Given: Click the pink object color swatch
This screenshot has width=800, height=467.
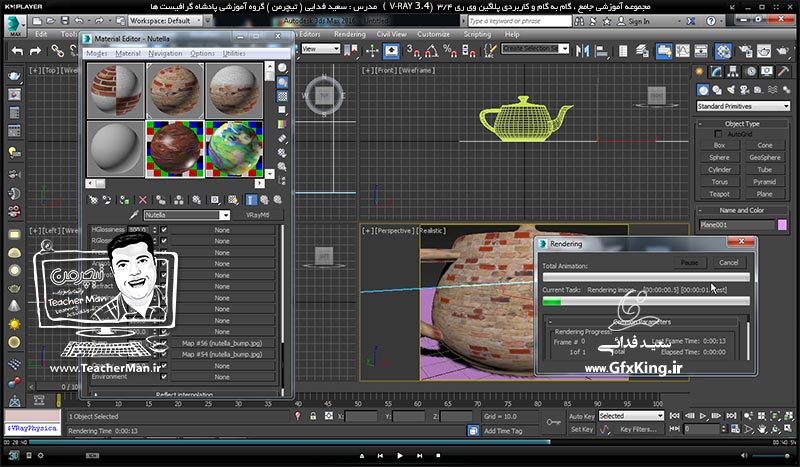Looking at the screenshot, I should (782, 225).
